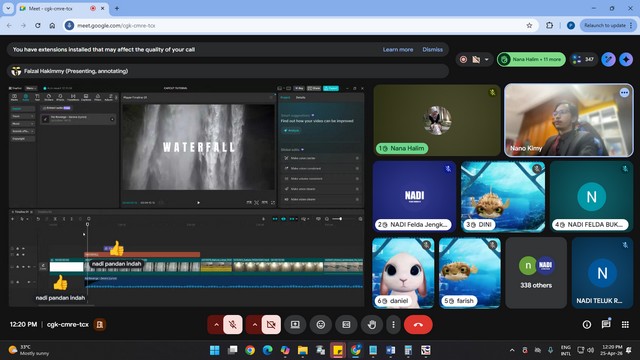Open more options on Nano Kimy tile
Viewport: 640px width, 360px height.
624,93
